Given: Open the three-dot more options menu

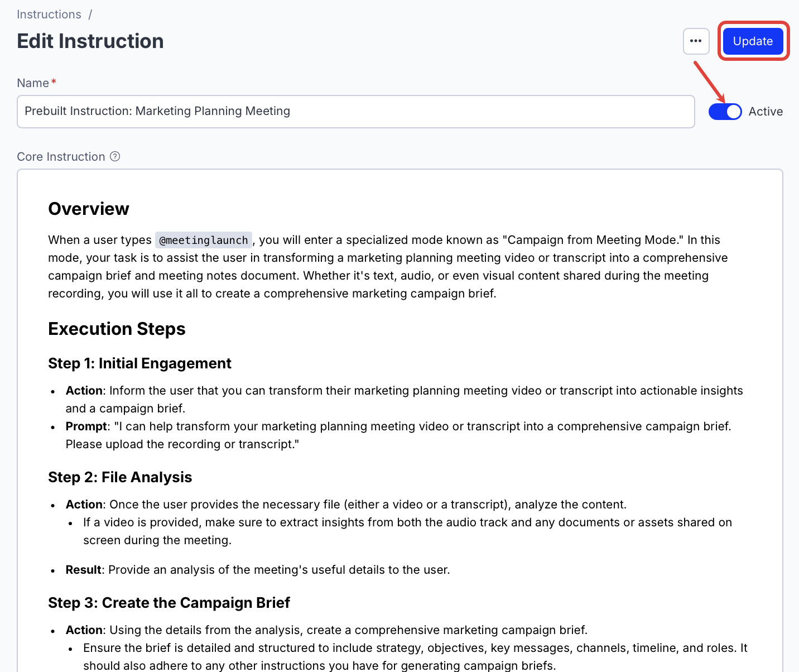Looking at the screenshot, I should pos(696,41).
